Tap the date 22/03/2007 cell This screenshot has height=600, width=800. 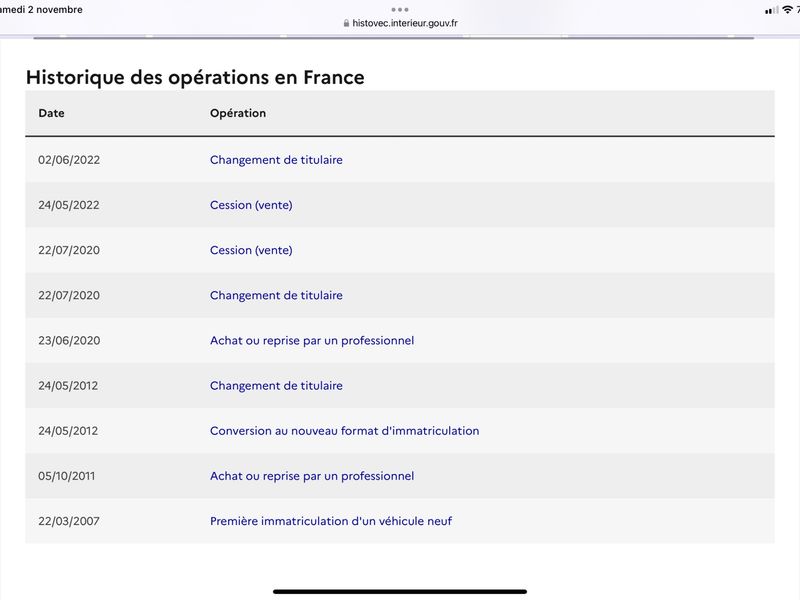click(68, 521)
